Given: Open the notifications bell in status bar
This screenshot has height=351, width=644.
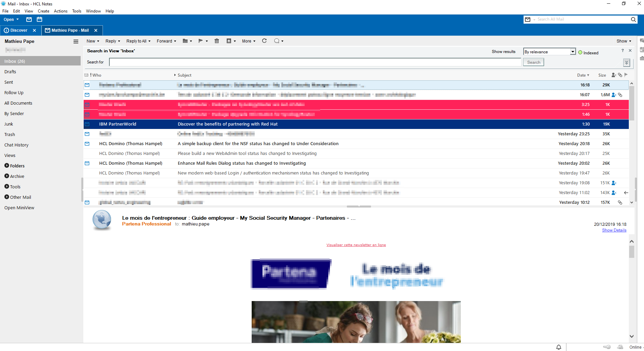Looking at the screenshot, I should coord(559,347).
